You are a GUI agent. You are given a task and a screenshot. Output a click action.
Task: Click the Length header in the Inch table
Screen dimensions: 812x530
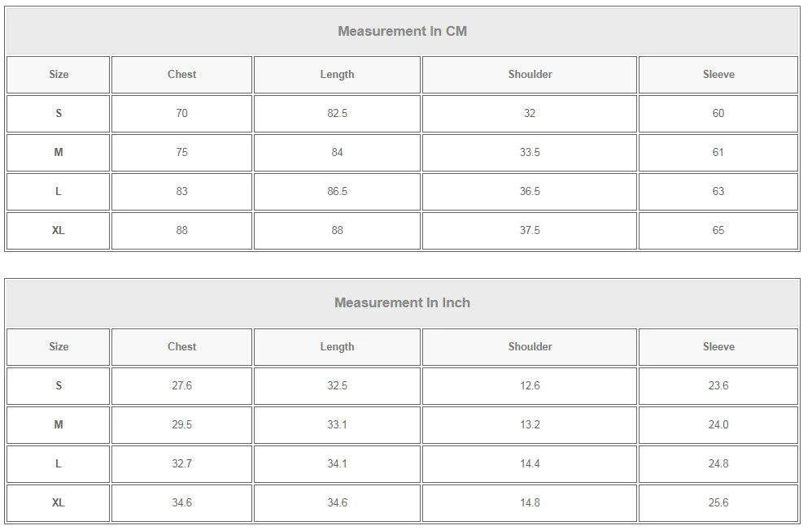coord(337,347)
